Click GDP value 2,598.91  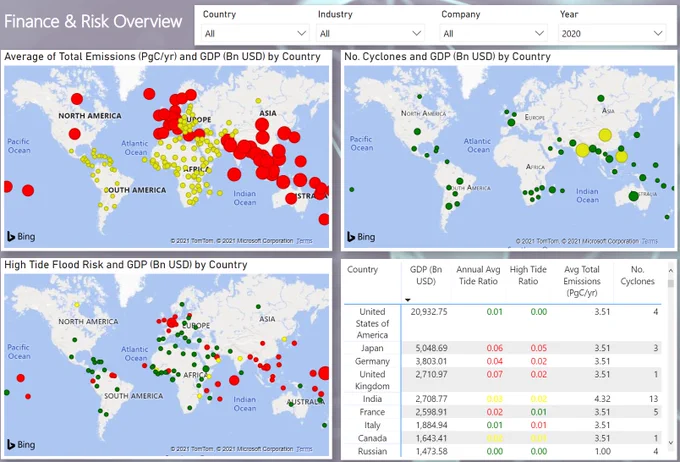tap(431, 412)
